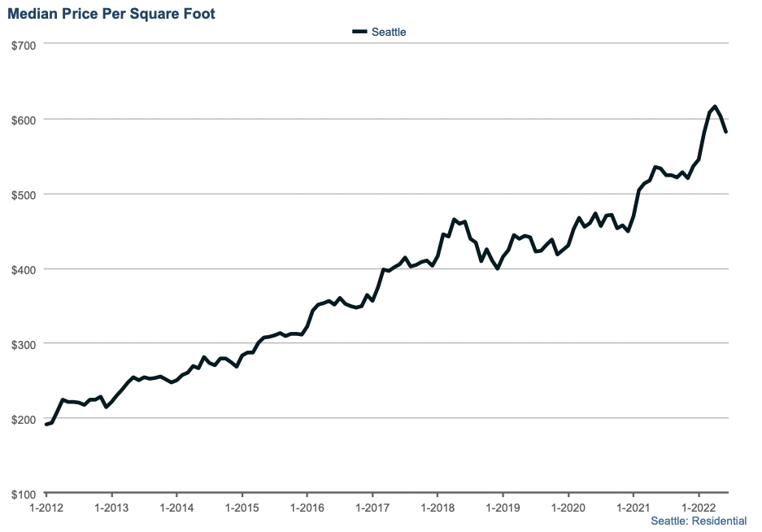This screenshot has height=532, width=762.
Task: Click the line's starting point at 1-2012
Action: [46, 424]
